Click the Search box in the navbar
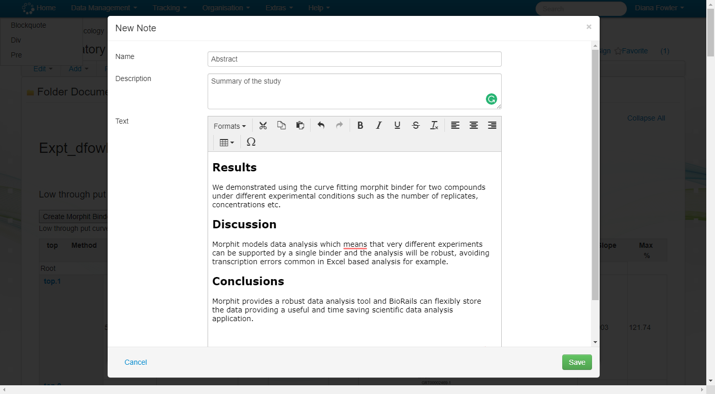Viewport: 715px width, 394px height. click(x=580, y=8)
